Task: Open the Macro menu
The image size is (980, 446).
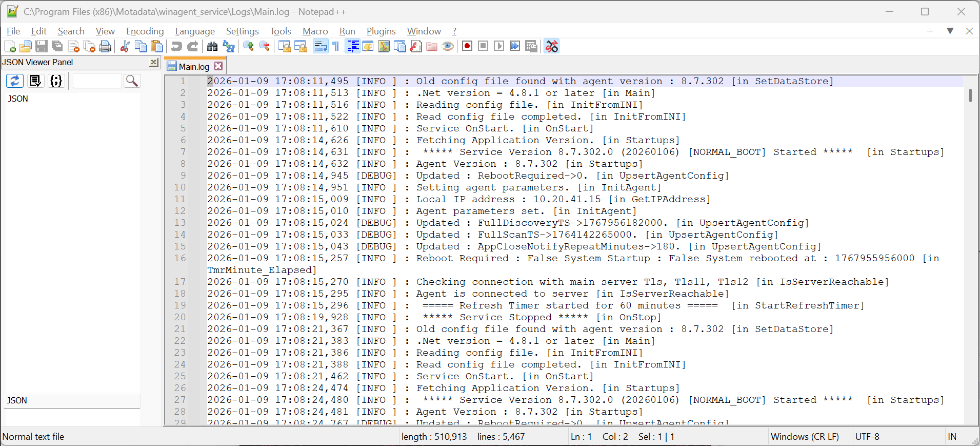Action: pyautogui.click(x=315, y=31)
